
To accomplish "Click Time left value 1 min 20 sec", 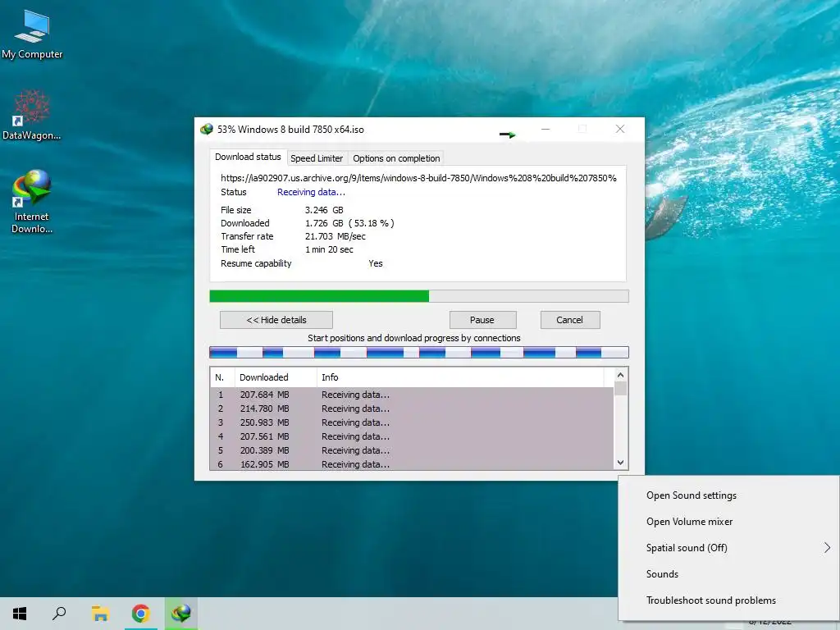I will tap(329, 249).
